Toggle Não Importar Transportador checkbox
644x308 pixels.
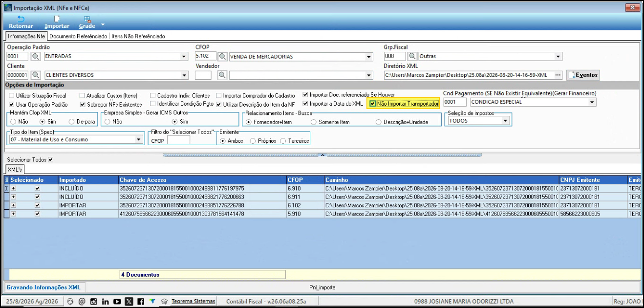click(x=373, y=104)
